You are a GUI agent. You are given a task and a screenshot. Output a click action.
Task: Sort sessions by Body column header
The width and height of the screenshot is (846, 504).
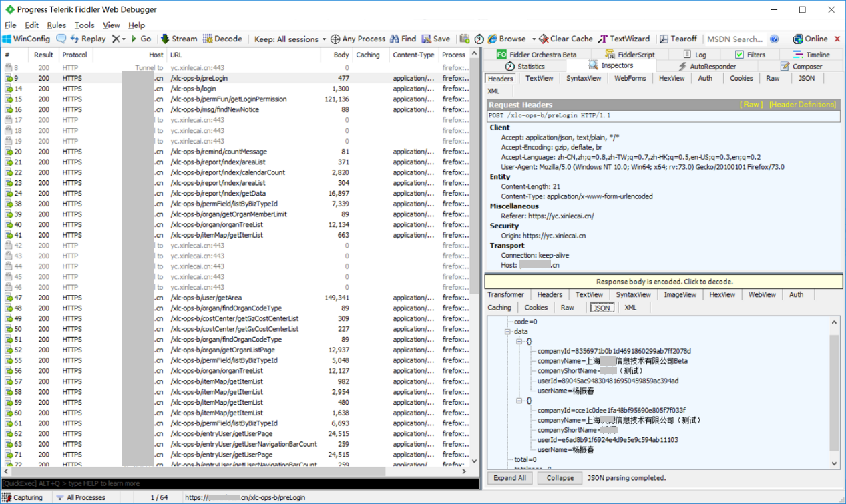click(x=337, y=55)
